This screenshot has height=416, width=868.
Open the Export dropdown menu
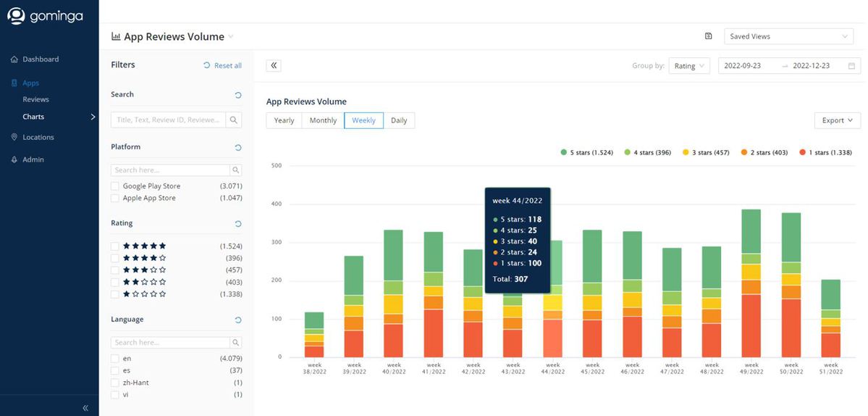tap(837, 120)
